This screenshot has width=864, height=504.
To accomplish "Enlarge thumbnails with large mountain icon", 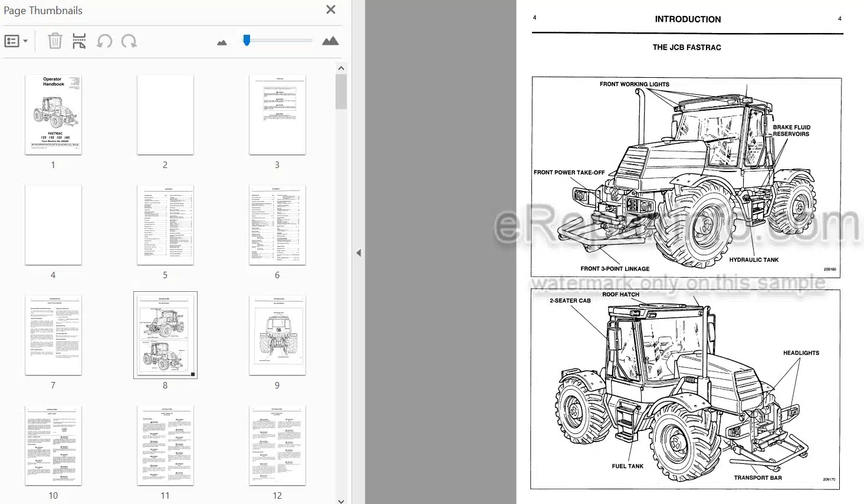I will click(x=330, y=41).
